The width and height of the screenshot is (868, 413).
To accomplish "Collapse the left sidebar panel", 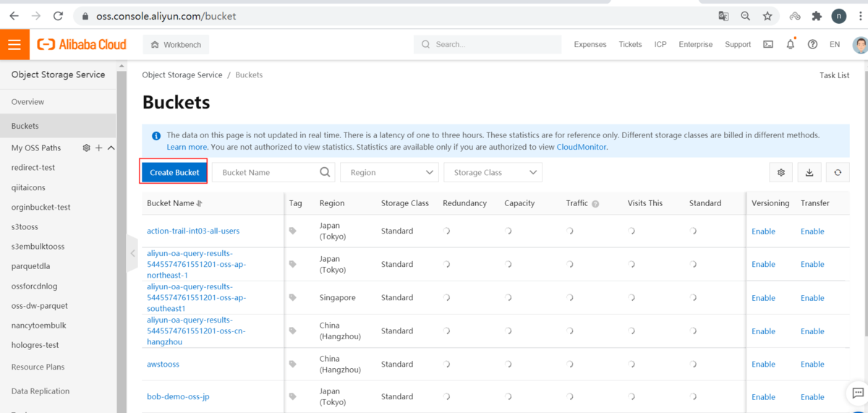I will pos(132,253).
